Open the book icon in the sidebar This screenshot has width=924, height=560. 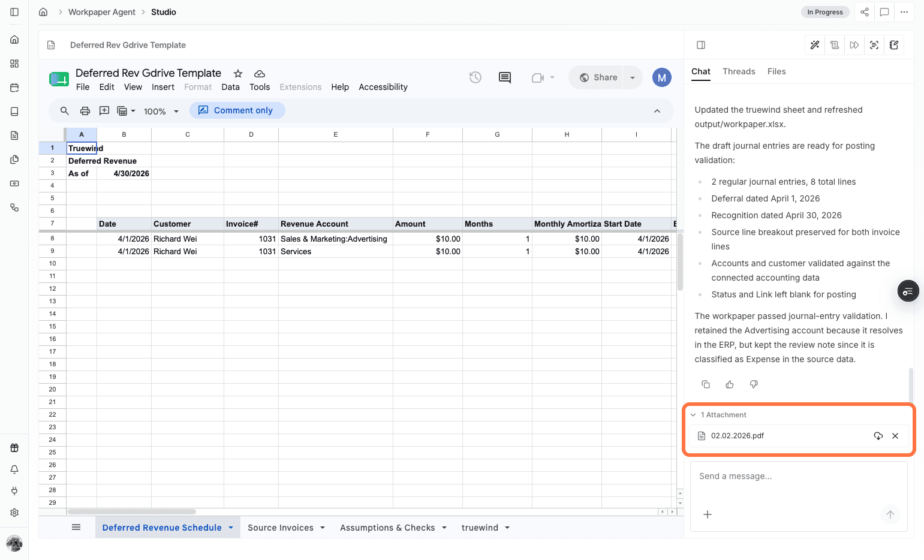(x=14, y=112)
